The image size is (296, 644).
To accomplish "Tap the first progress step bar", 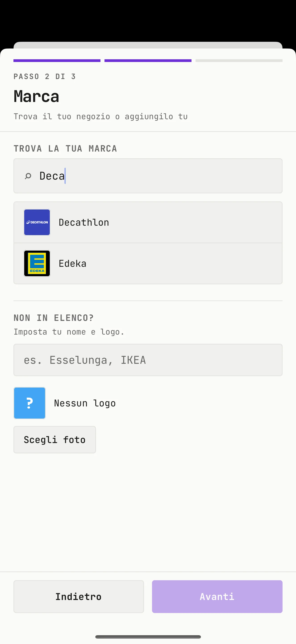I will click(57, 60).
